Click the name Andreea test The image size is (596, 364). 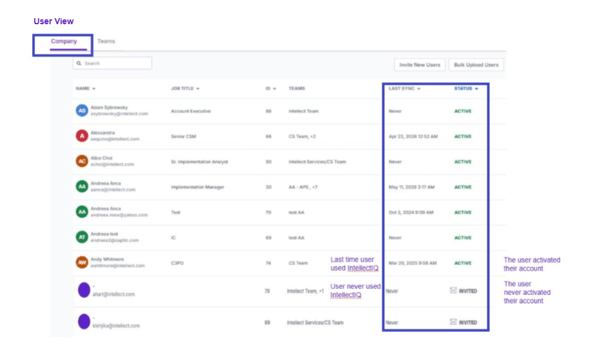tap(104, 234)
